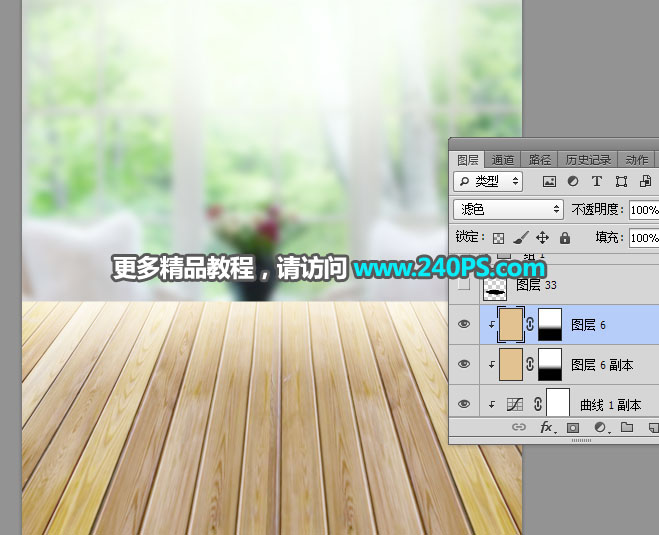Click the pixel layer filter icon
This screenshot has height=535, width=659.
(549, 182)
